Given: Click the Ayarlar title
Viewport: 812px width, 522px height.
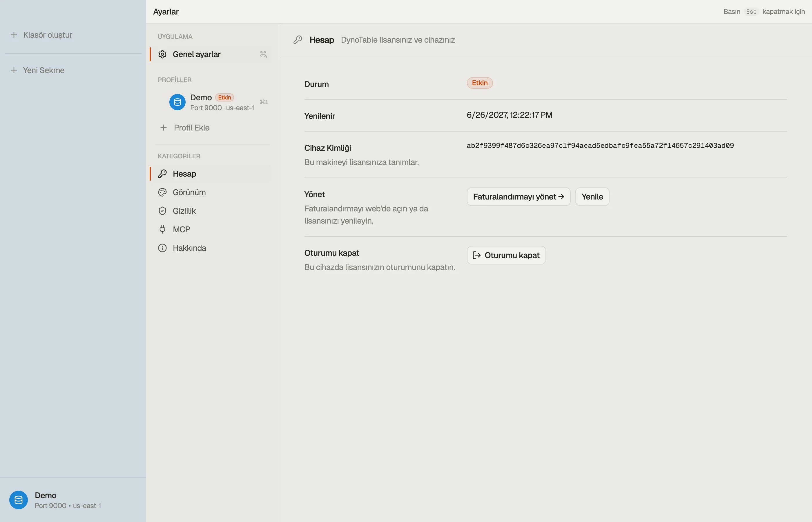Looking at the screenshot, I should [166, 12].
